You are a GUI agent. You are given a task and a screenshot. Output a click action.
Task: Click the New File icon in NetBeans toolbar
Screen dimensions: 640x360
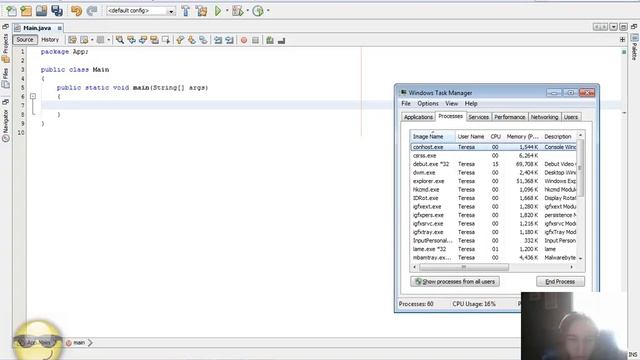tap(11, 11)
